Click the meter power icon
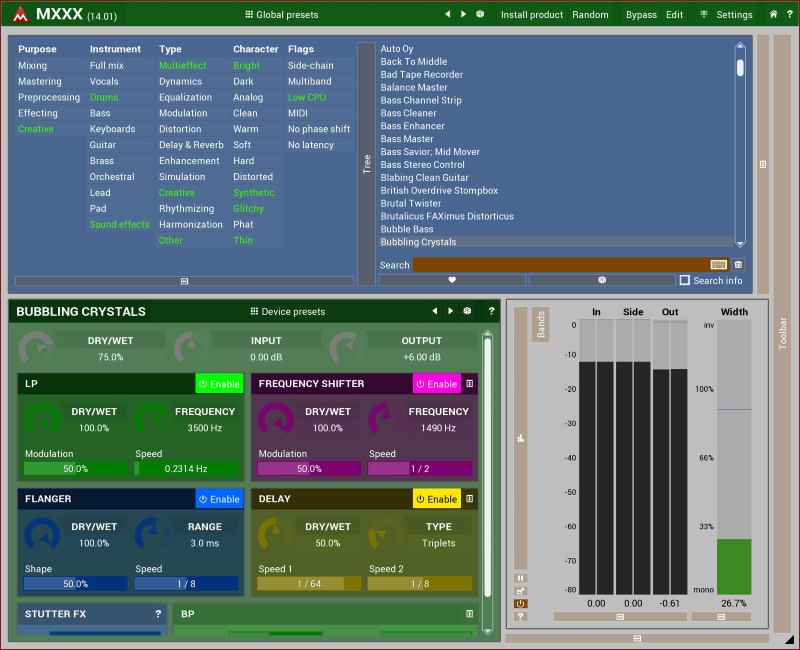 click(x=520, y=603)
